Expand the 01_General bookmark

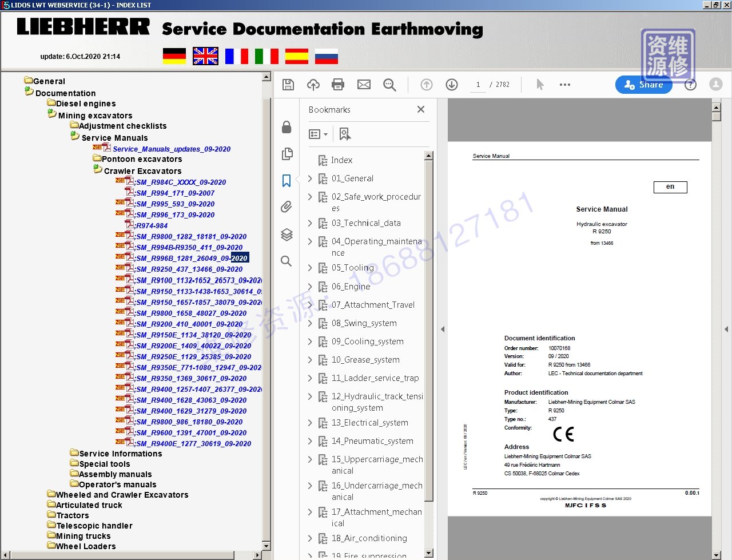click(x=310, y=178)
